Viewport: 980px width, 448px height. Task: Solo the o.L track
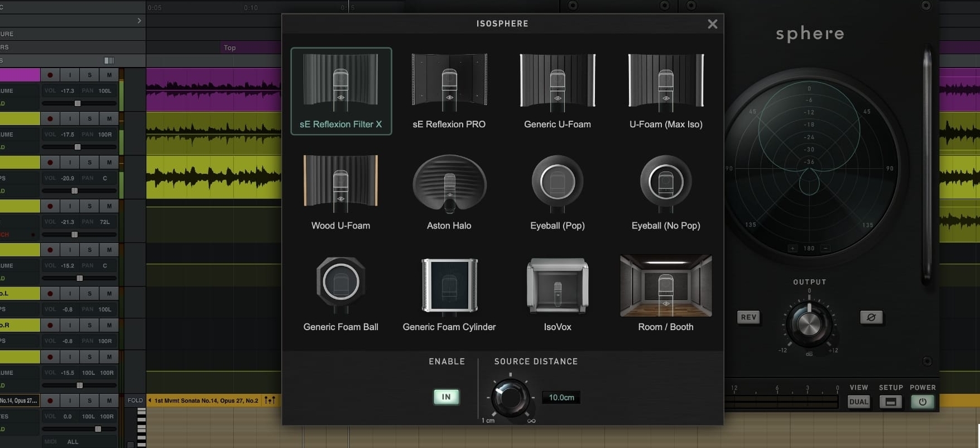(x=89, y=293)
